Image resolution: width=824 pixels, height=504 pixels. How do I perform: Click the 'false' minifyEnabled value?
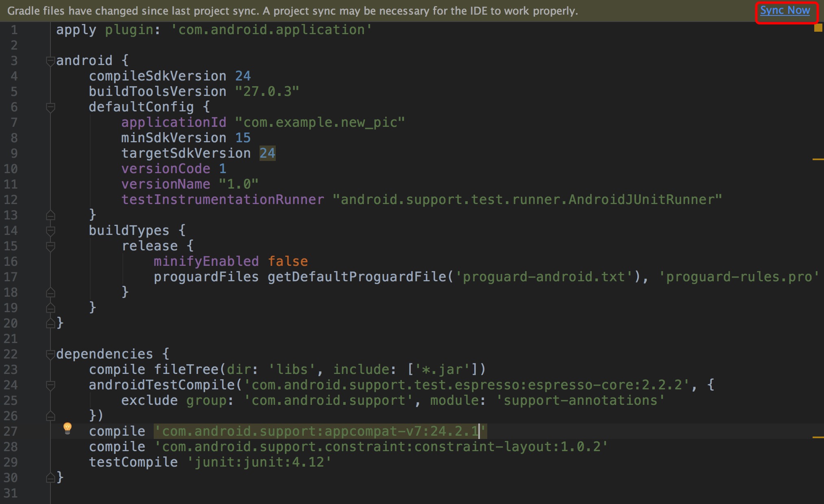[x=288, y=262]
